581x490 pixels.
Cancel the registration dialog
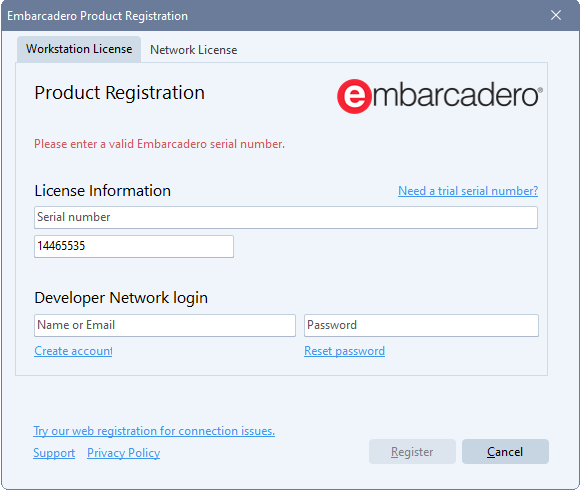pos(505,451)
